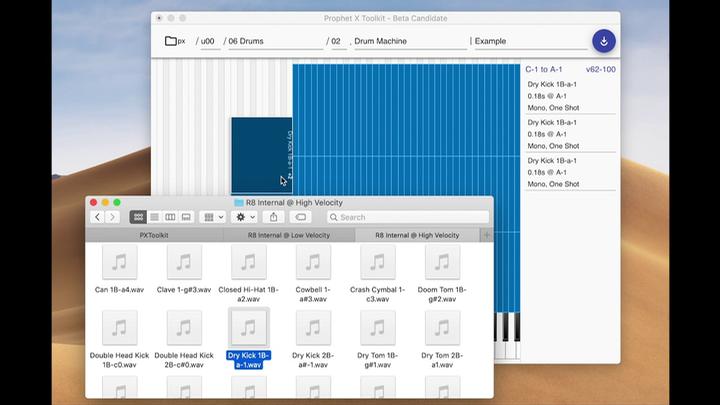Add a new Finder tab with plus
Image resolution: width=720 pixels, height=405 pixels.
tap(487, 235)
